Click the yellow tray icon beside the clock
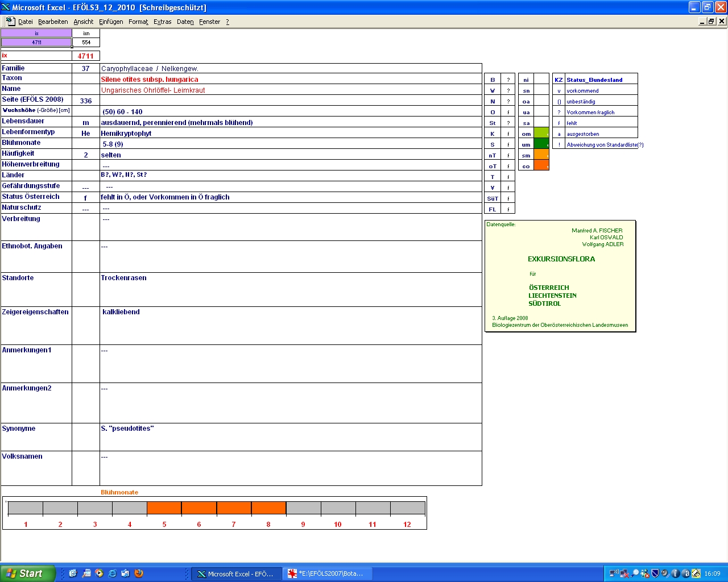The height and width of the screenshot is (582, 728). tap(696, 573)
